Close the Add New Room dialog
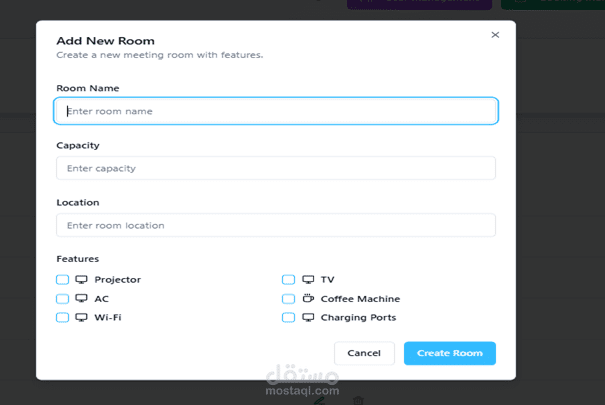 495,35
